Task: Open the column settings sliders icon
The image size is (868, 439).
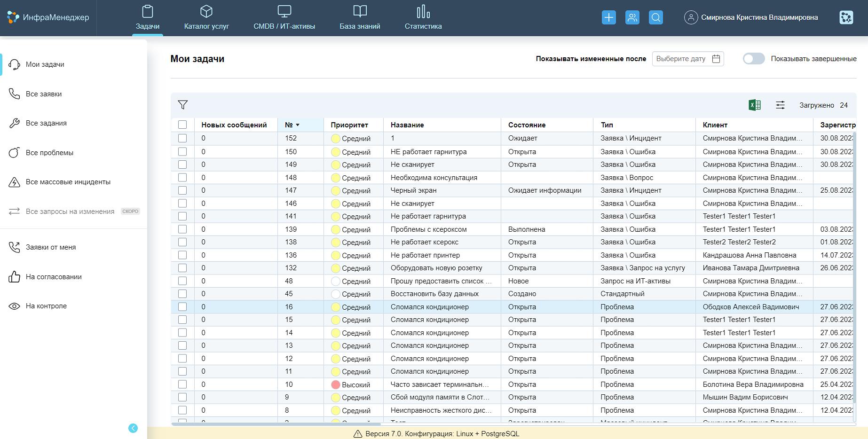Action: point(780,105)
